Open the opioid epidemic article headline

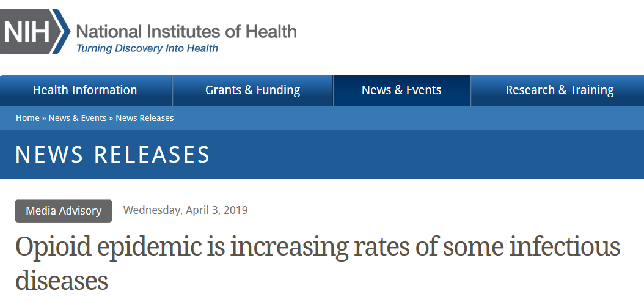coord(318,247)
